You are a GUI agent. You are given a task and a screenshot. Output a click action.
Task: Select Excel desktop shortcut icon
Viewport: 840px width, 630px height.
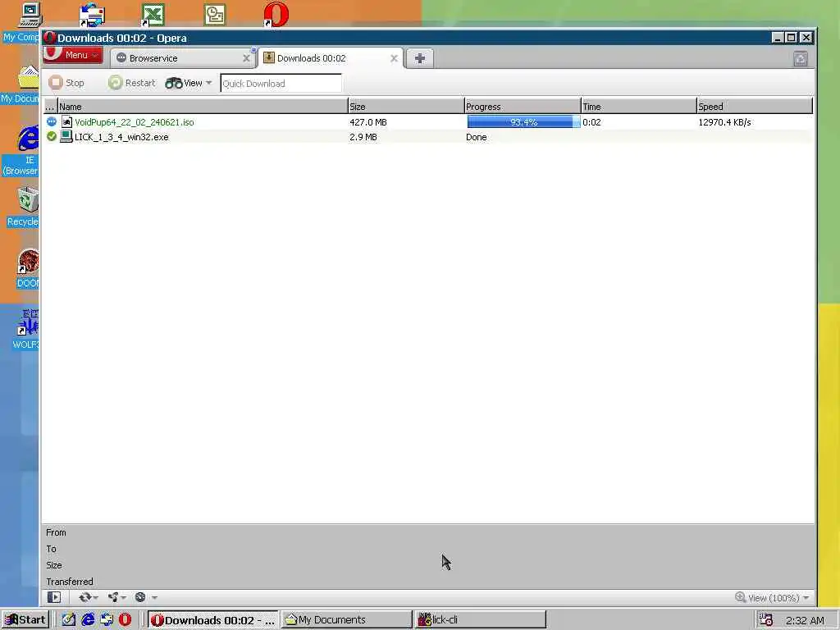click(x=153, y=15)
